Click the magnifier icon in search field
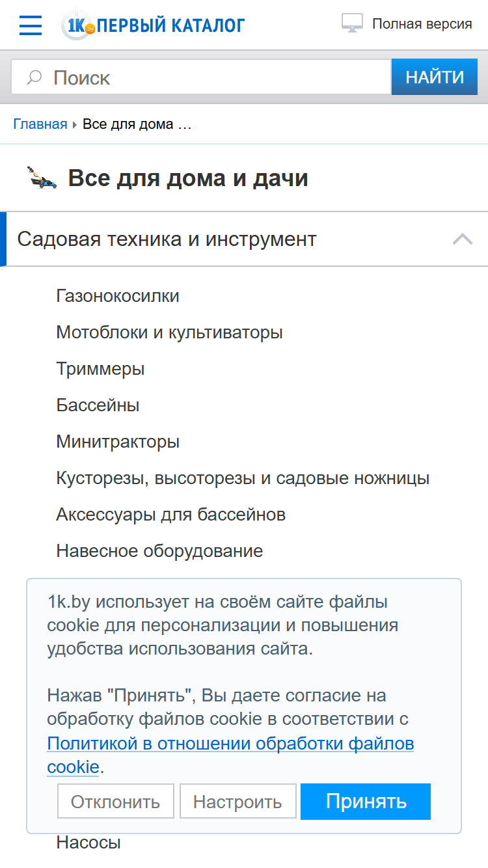Screen dimensions: 488x868 pyautogui.click(x=34, y=78)
